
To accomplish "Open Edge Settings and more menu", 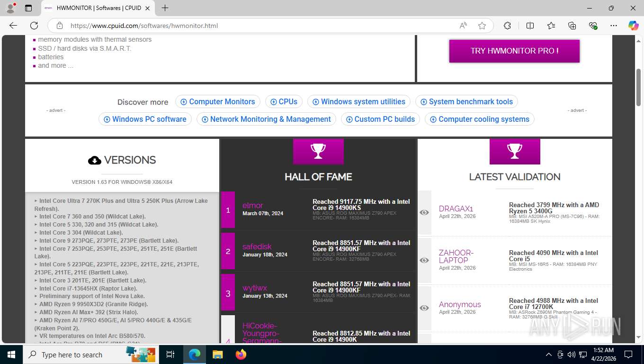I will point(614,26).
